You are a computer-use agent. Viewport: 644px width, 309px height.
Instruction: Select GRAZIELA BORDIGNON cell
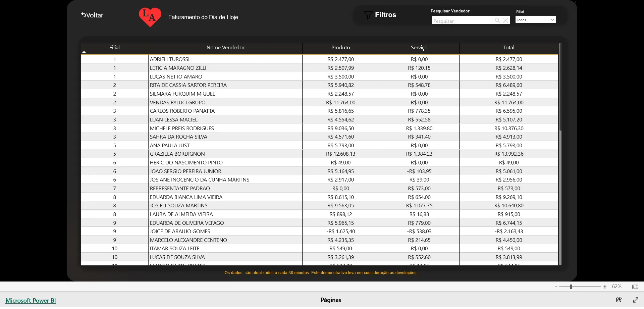[x=225, y=154]
